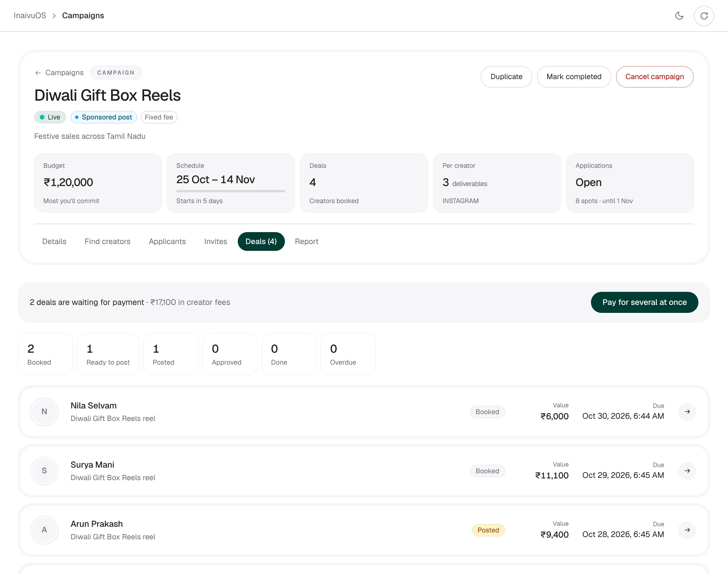Filter deals by Ready to post

(x=108, y=354)
